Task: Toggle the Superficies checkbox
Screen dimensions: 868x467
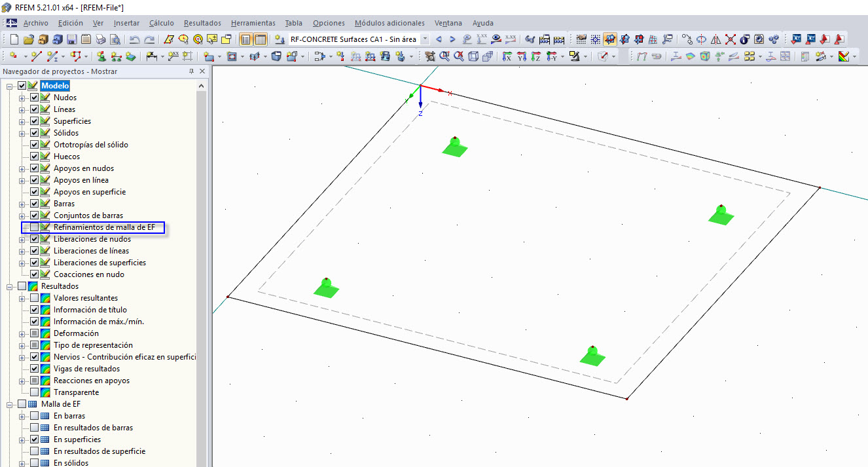Action: click(x=35, y=121)
